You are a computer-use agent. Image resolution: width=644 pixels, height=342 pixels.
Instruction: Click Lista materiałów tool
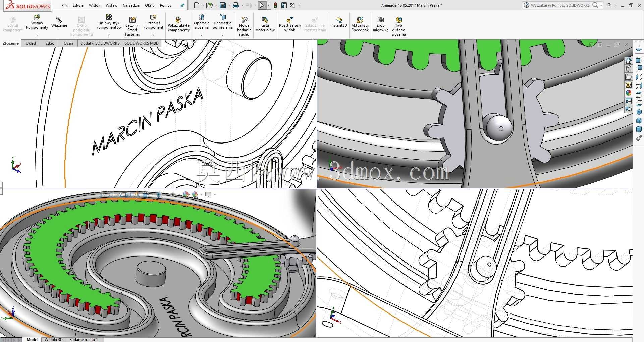coord(265,24)
